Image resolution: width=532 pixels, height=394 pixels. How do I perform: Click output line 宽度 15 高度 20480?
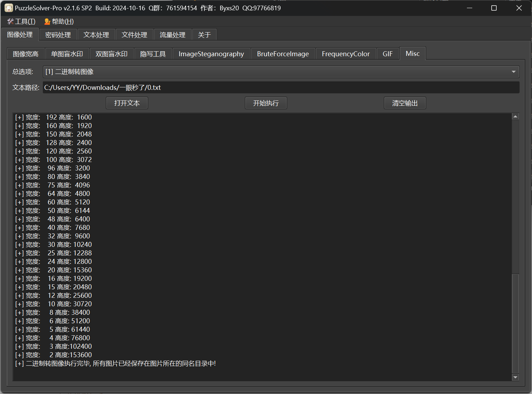pos(53,287)
